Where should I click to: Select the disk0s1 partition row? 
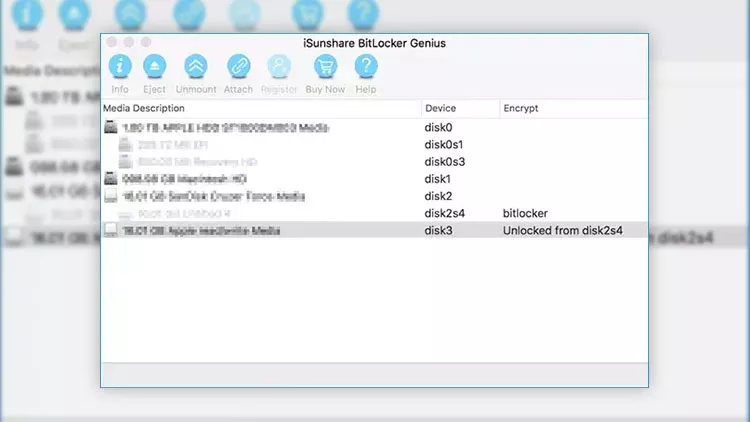375,144
